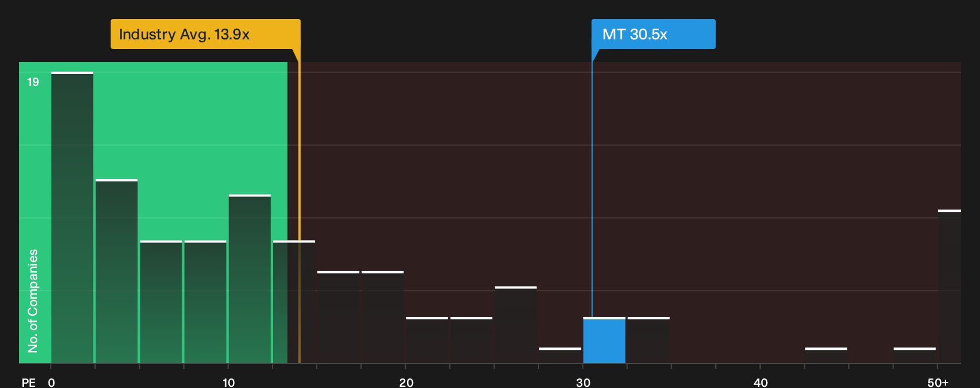
Task: Click the blue MT vertical marker line
Action: click(592, 189)
